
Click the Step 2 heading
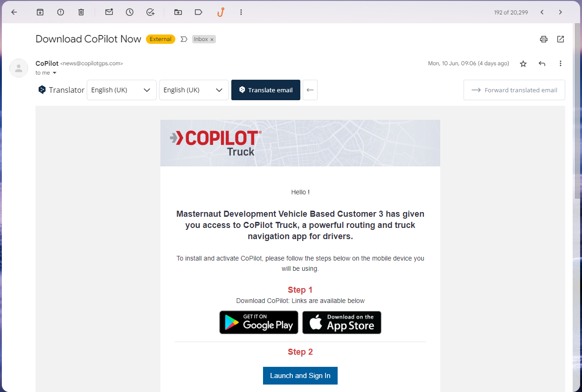(300, 352)
